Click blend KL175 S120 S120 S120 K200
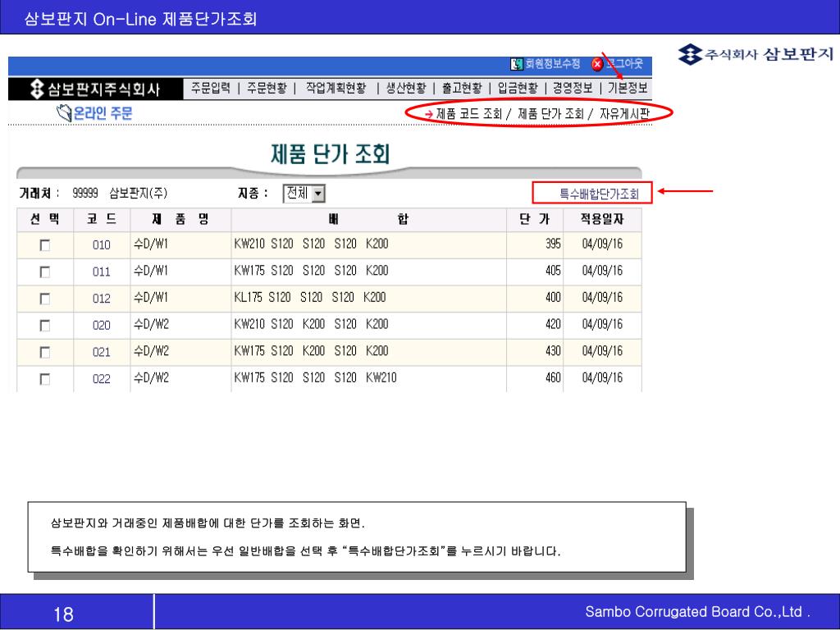840x630 pixels. pos(309,297)
